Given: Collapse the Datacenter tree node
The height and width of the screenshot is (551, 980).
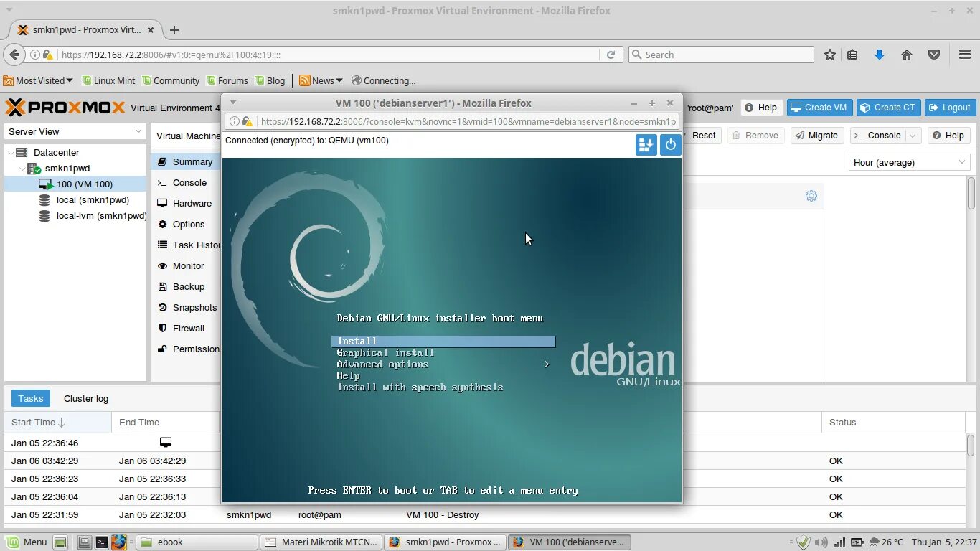Looking at the screenshot, I should (x=10, y=153).
